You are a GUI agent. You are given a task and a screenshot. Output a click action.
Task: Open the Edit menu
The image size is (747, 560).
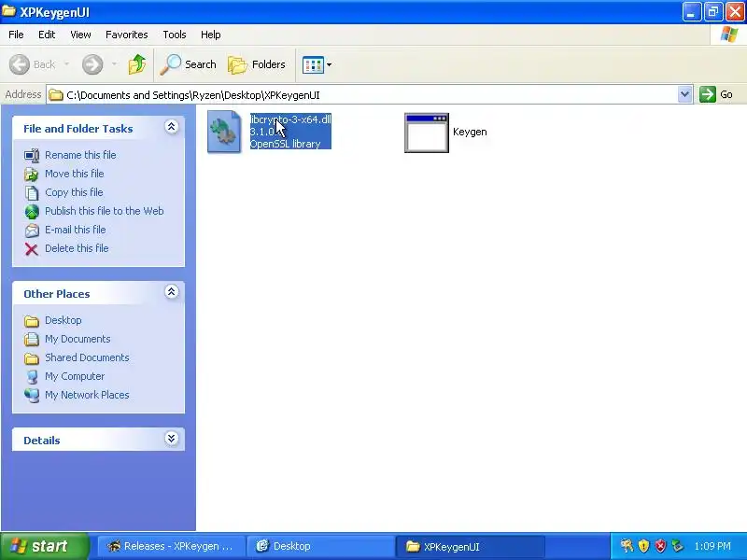tap(47, 35)
